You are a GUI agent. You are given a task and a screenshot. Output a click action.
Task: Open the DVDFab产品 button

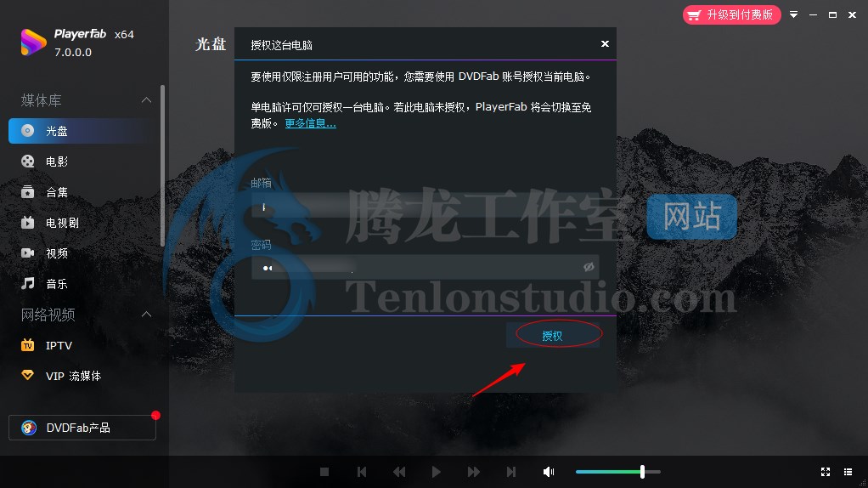(82, 428)
